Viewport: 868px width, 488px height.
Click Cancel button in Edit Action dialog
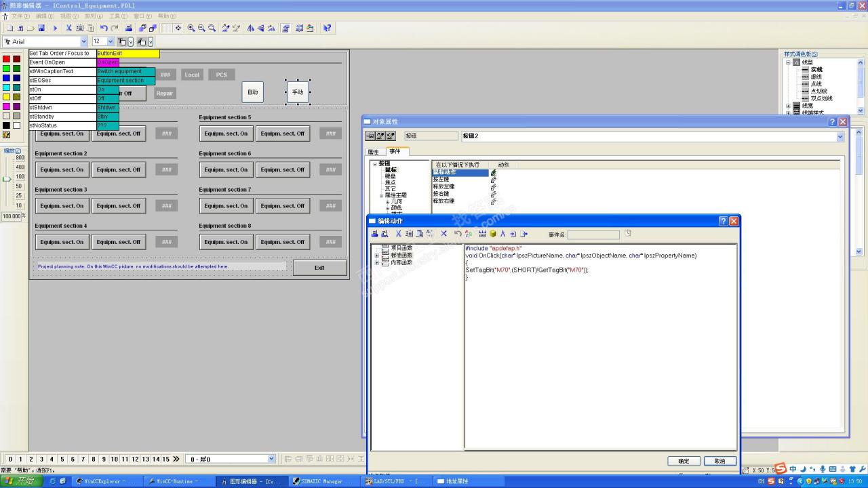coord(719,461)
